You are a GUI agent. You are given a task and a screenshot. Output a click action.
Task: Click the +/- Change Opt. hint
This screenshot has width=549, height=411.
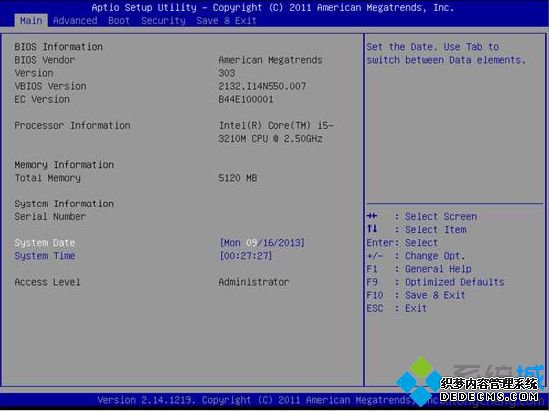pos(416,256)
